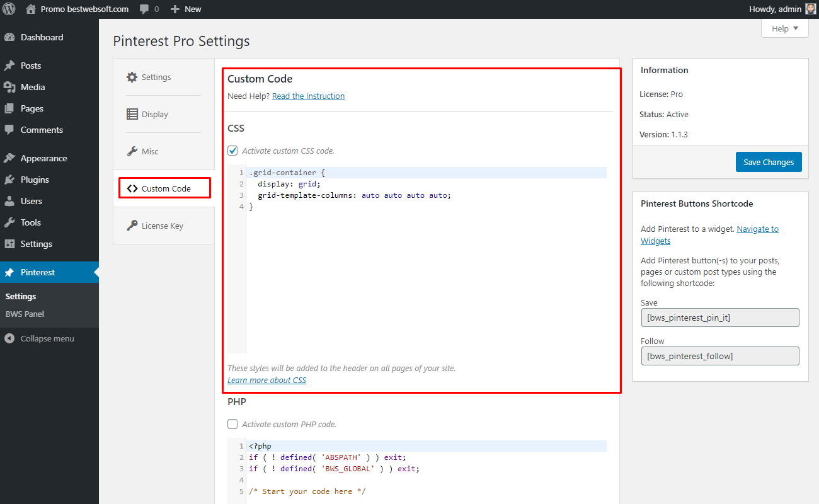Switch to the Misc tab
The height and width of the screenshot is (504, 819).
click(164, 151)
